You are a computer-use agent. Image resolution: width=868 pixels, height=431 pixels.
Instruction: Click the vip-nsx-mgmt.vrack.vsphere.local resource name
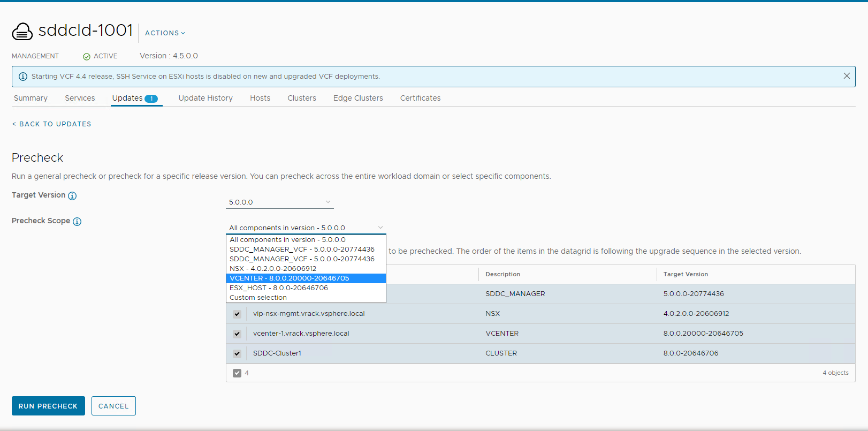309,314
